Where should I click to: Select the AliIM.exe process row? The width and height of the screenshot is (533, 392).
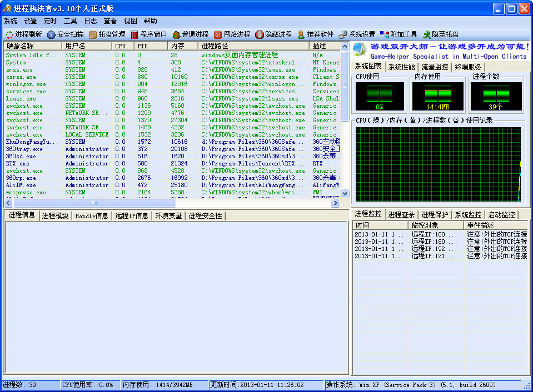coord(172,185)
